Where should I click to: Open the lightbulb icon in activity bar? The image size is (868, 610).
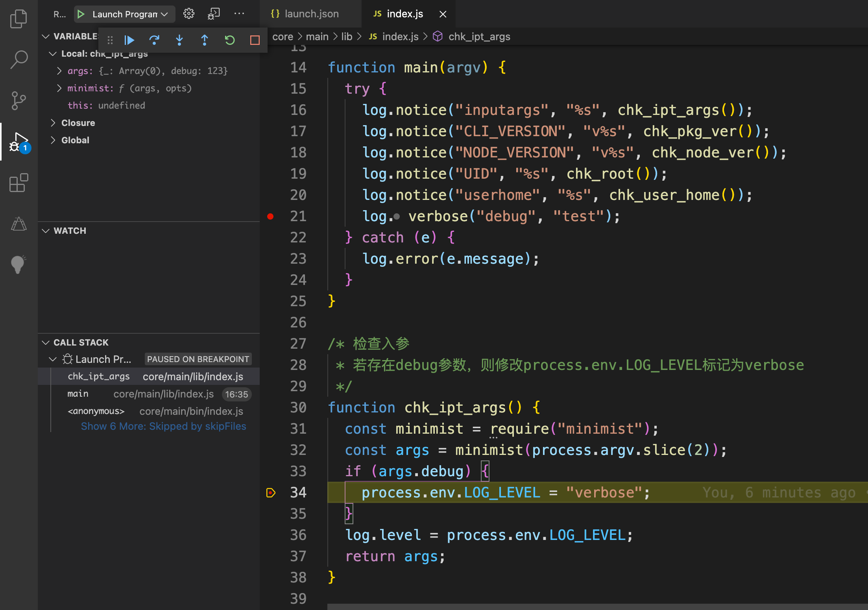[x=18, y=264]
